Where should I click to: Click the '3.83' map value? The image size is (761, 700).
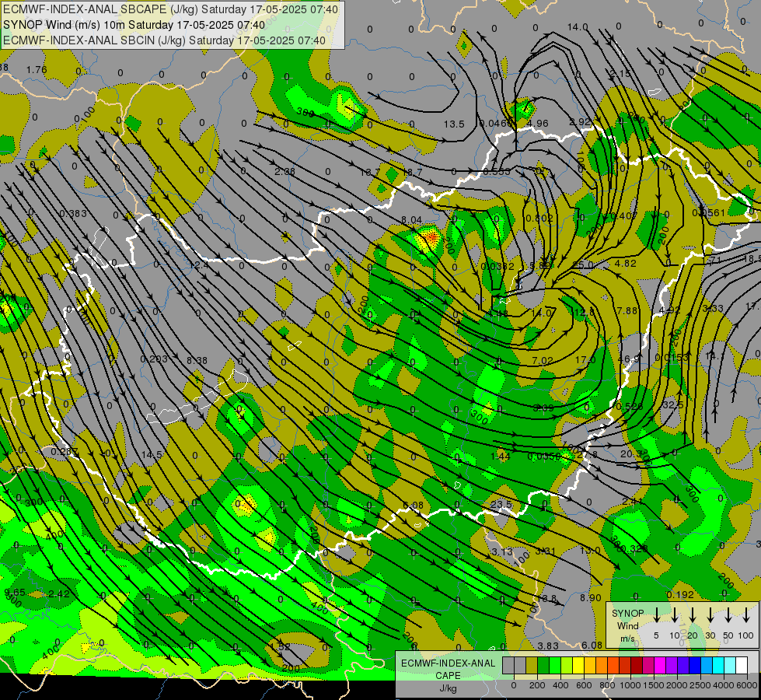point(548,646)
